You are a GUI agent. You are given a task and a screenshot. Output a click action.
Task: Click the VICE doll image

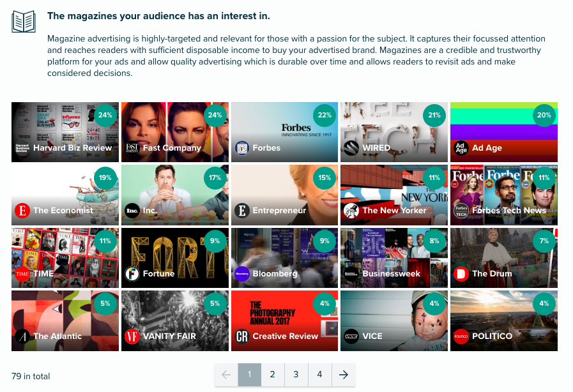(394, 320)
